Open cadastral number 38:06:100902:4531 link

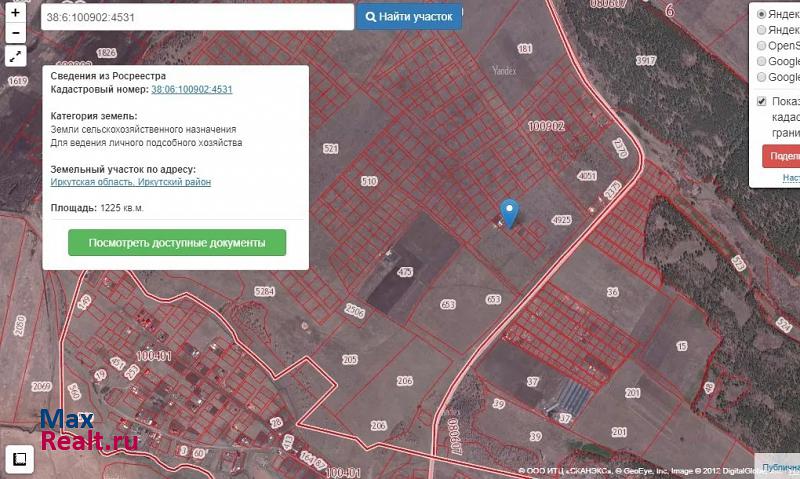[191, 89]
